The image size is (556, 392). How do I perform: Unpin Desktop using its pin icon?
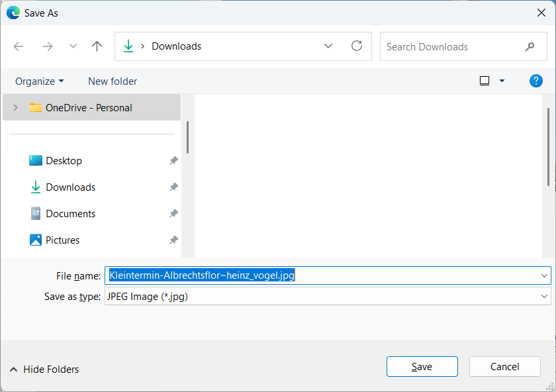tap(173, 161)
